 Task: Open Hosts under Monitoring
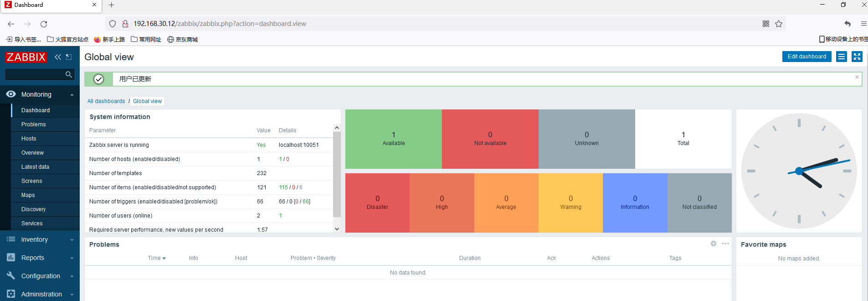point(45,139)
